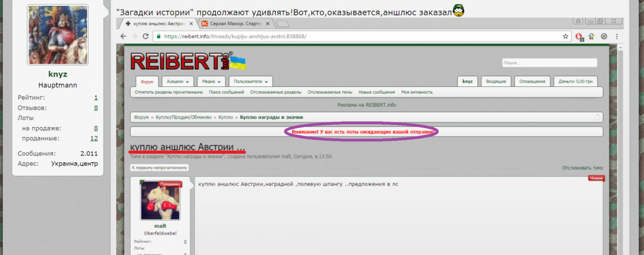
Task: Bookmark the page with the star icon
Action: click(566, 37)
